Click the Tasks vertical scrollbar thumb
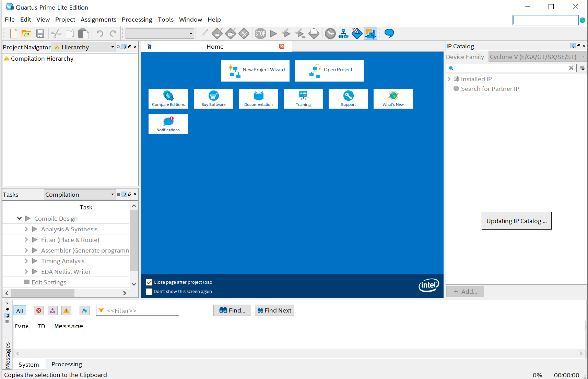 click(x=134, y=241)
